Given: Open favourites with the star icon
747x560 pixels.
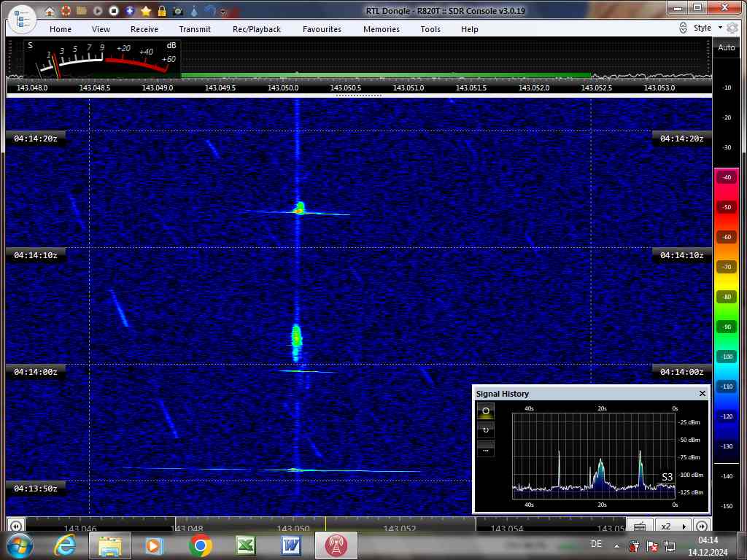Looking at the screenshot, I should pos(146,10).
